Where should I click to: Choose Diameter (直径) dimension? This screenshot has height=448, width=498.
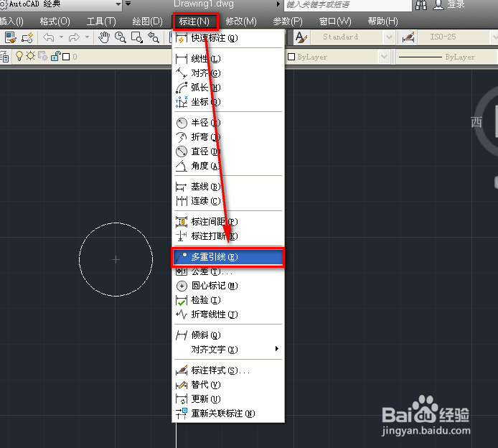click(x=228, y=151)
